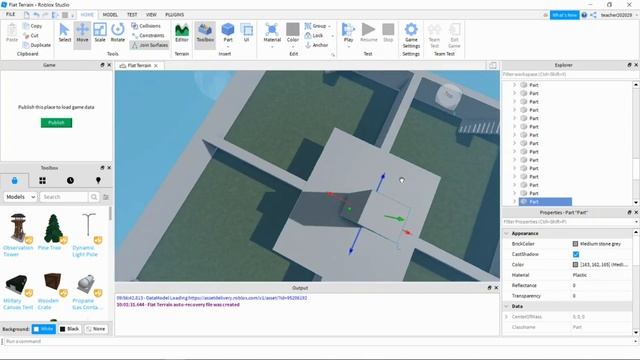Select Black background option
This screenshot has width=640, height=360.
click(x=70, y=329)
